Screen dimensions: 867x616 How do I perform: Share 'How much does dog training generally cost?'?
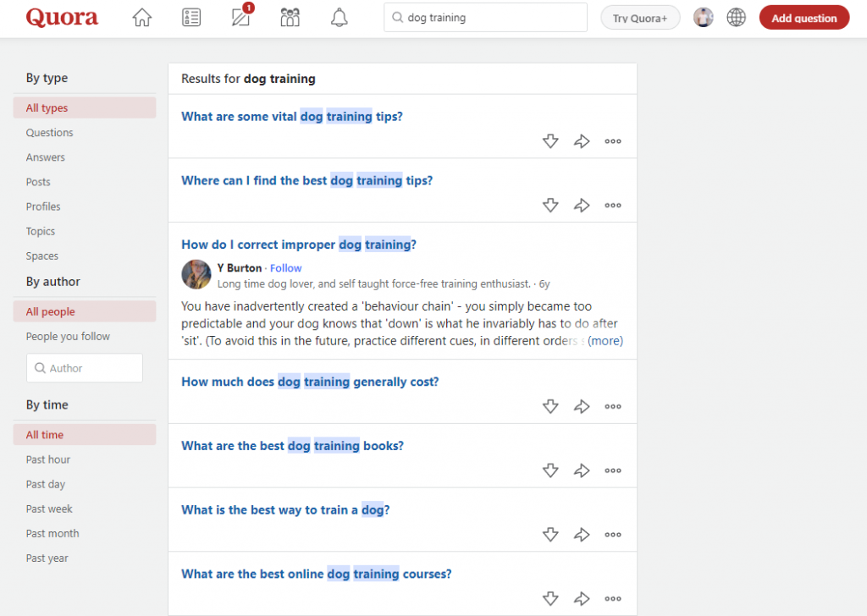(582, 406)
